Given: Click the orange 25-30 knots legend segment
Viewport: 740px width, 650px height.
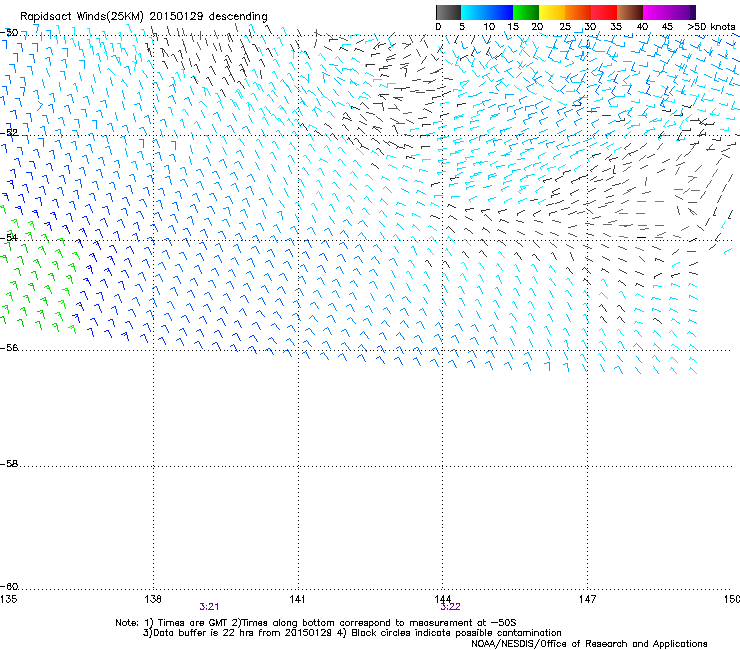Looking at the screenshot, I should (578, 12).
